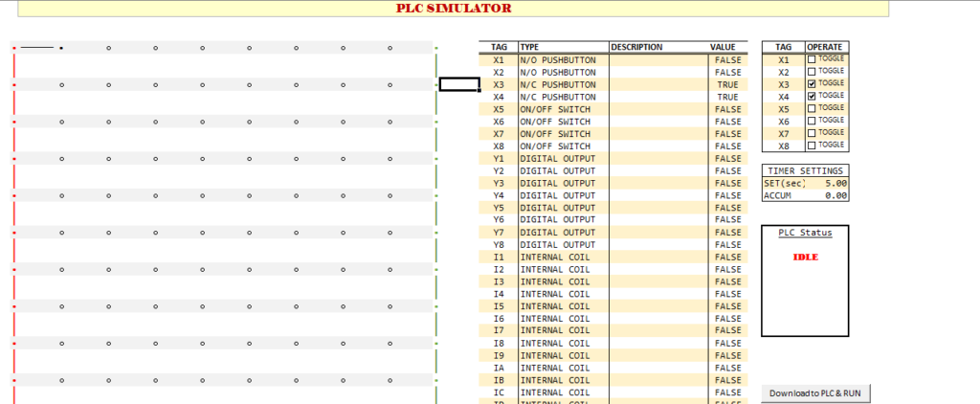Screen dimensions: 980x404
Task: Enable the X8 toggle checkbox
Action: 813,146
